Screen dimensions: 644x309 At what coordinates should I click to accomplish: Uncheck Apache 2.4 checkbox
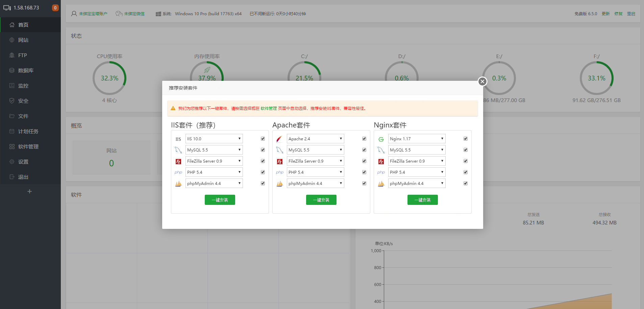click(364, 139)
